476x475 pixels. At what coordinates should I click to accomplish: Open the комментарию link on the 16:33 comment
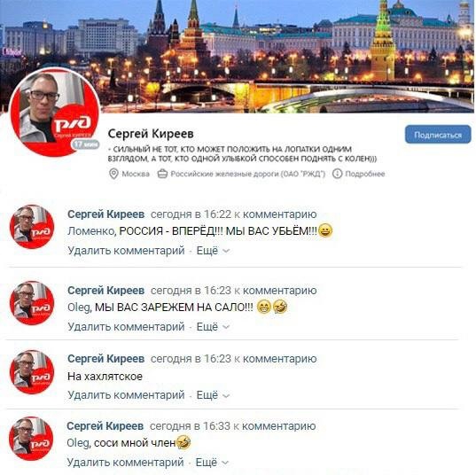point(278,426)
